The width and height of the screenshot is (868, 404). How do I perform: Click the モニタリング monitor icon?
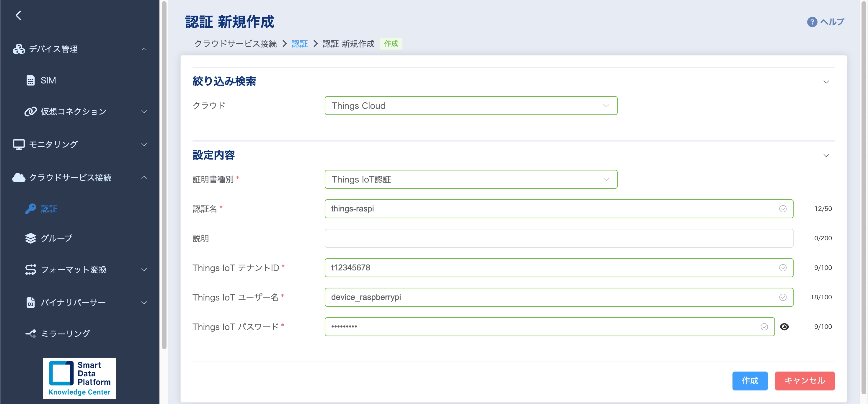click(x=19, y=144)
